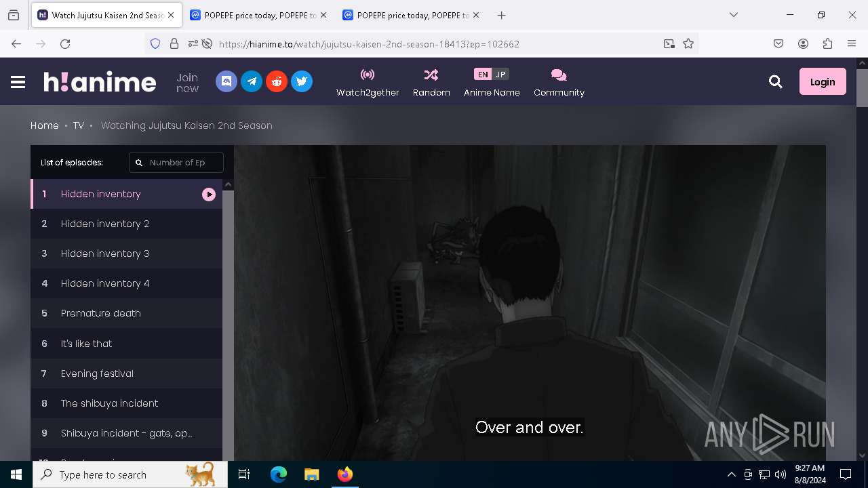Select episode 6 It's like that
The image size is (868, 488).
[x=126, y=344]
